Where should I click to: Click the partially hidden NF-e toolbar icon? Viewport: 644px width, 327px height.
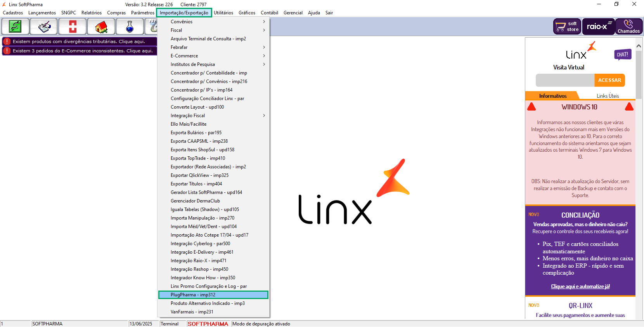[x=151, y=26]
